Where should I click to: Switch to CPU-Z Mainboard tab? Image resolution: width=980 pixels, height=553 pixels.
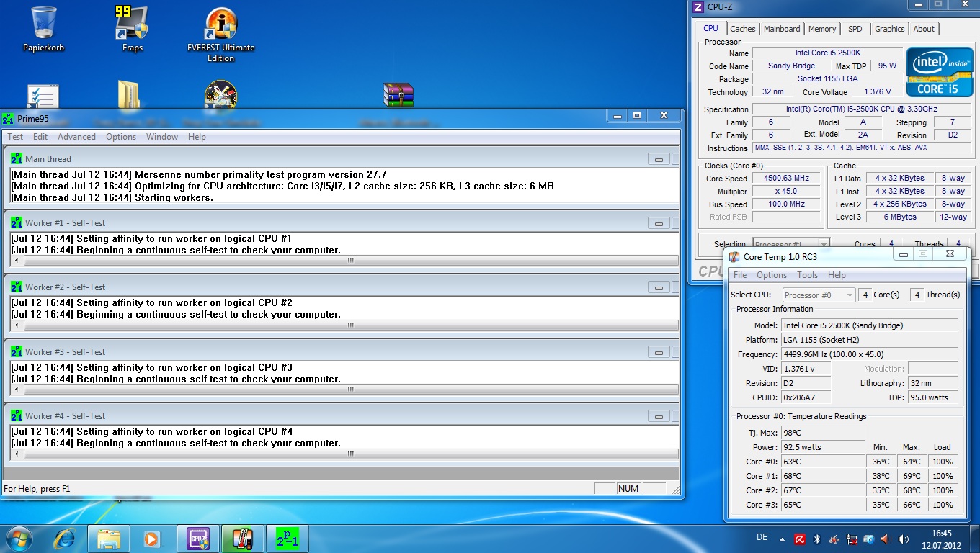coord(782,29)
